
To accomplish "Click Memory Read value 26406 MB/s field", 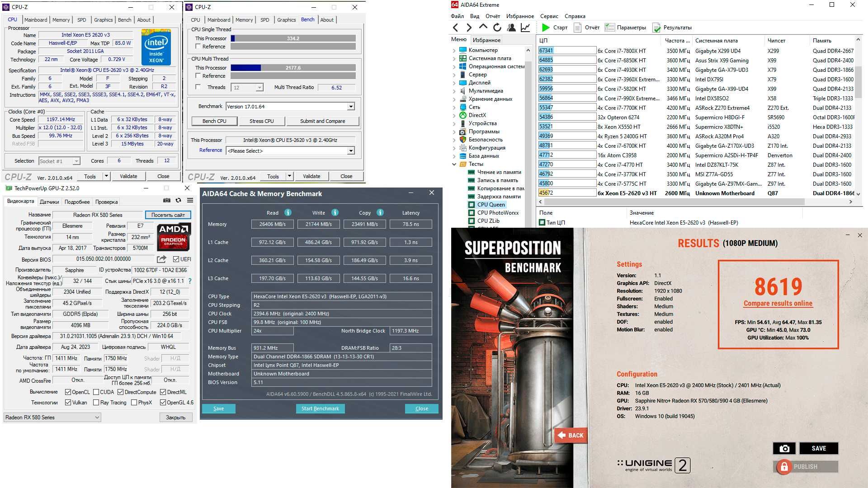I will (273, 224).
